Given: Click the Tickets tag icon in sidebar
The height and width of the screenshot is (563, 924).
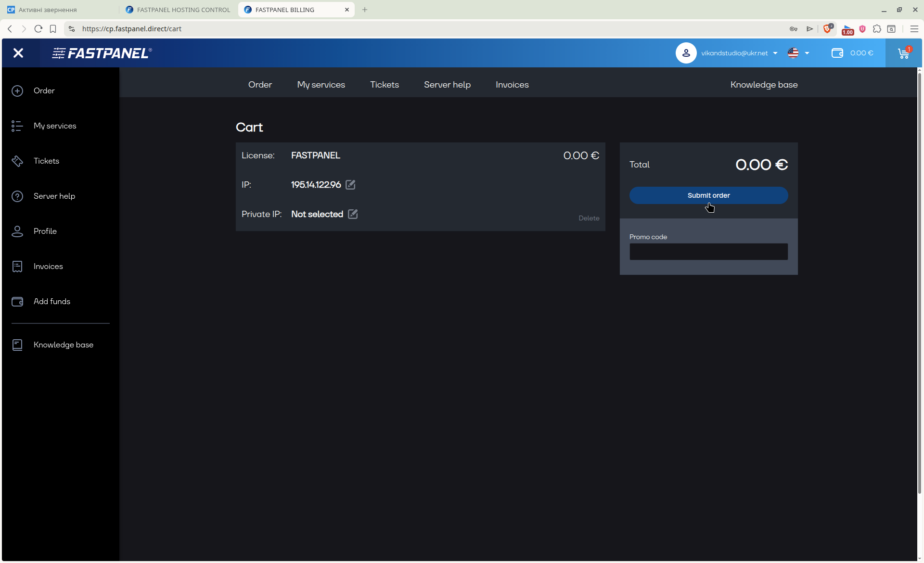Looking at the screenshot, I should click(17, 161).
